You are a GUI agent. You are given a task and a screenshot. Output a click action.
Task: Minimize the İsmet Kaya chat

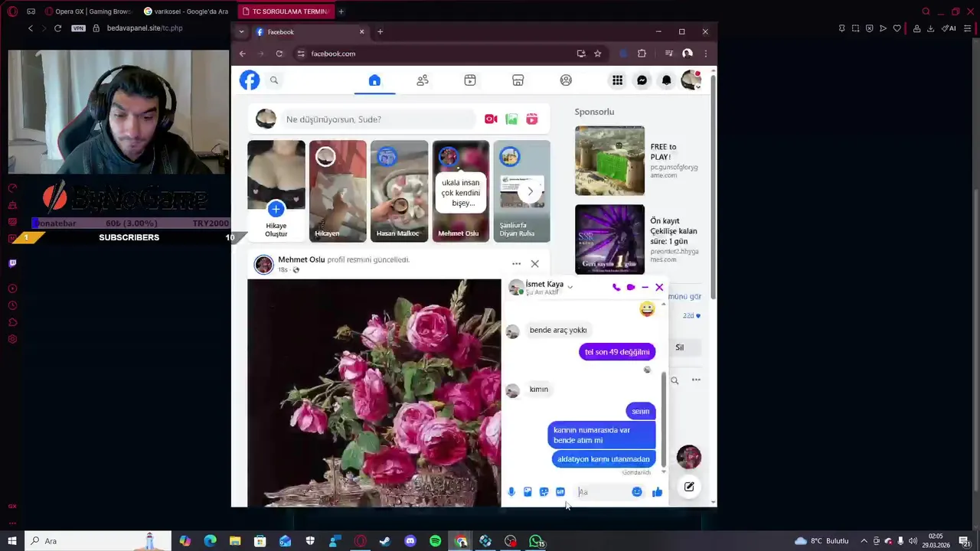pyautogui.click(x=645, y=288)
